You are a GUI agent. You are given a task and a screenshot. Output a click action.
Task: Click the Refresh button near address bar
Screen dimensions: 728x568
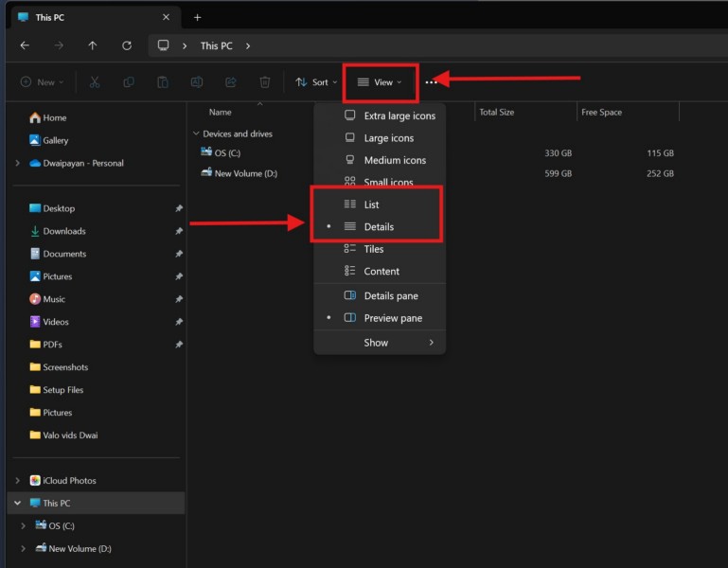(127, 45)
